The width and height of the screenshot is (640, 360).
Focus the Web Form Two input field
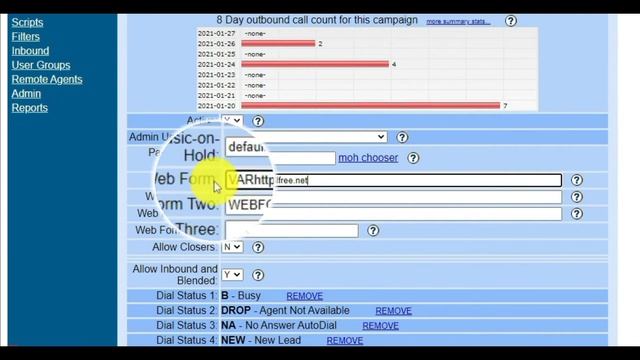click(393, 197)
